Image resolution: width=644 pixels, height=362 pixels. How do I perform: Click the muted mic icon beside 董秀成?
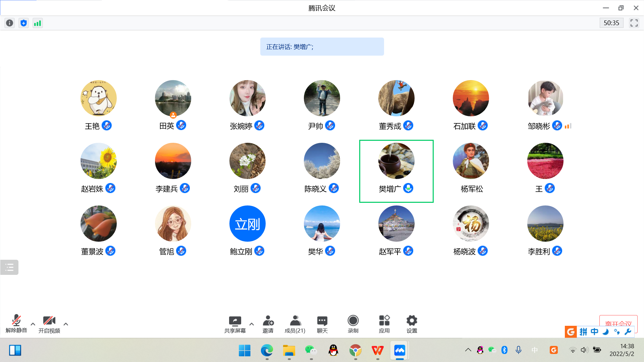coord(408,126)
